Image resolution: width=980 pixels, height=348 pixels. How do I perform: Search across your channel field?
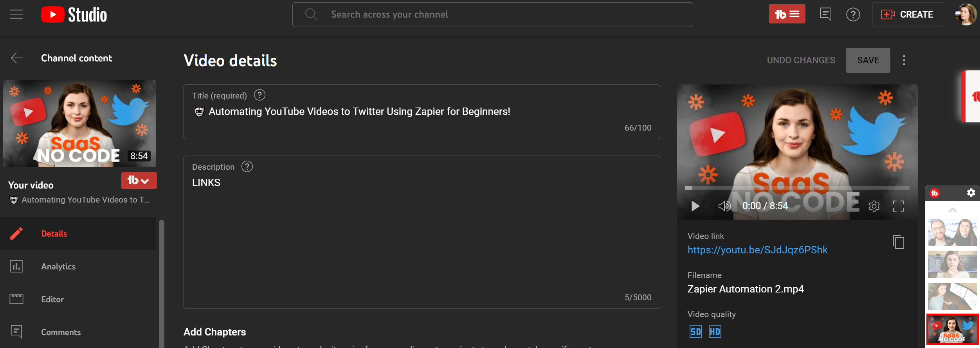point(492,14)
